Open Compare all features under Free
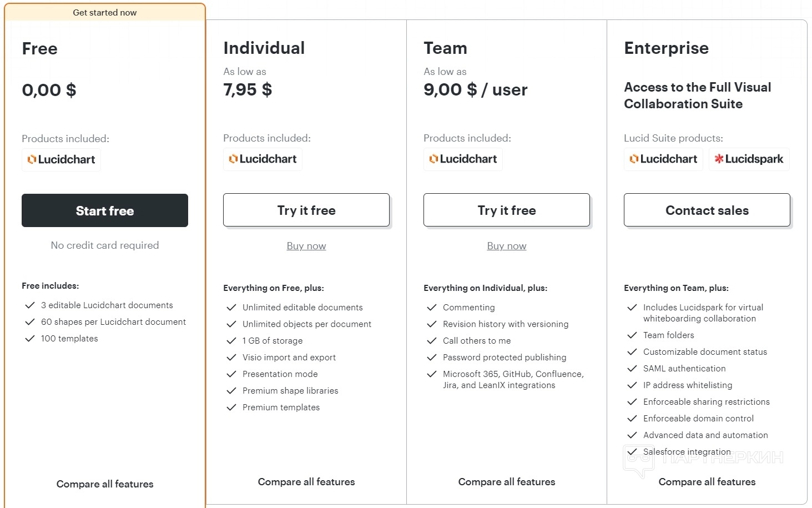This screenshot has height=508, width=812. pyautogui.click(x=105, y=484)
